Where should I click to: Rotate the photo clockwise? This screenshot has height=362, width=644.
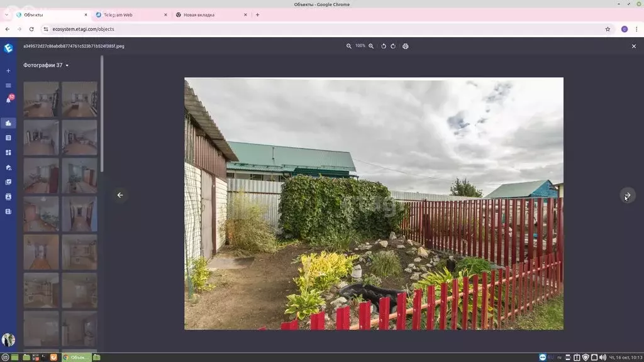pos(394,45)
